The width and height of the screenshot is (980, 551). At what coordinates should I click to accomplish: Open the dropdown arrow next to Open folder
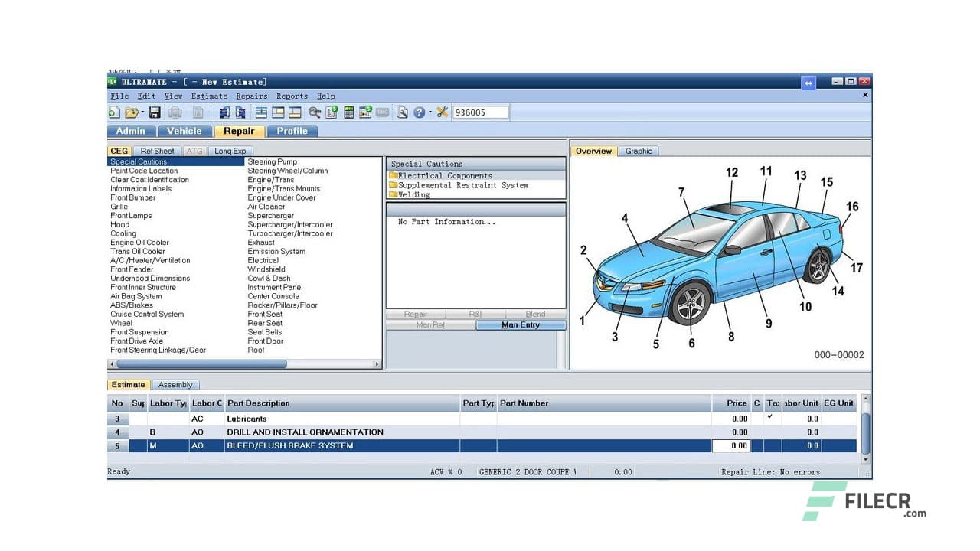click(x=142, y=112)
